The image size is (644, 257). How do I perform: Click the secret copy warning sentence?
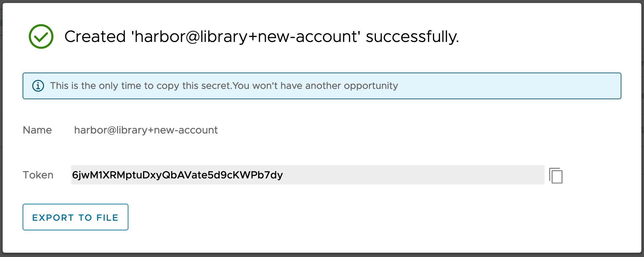pos(224,86)
